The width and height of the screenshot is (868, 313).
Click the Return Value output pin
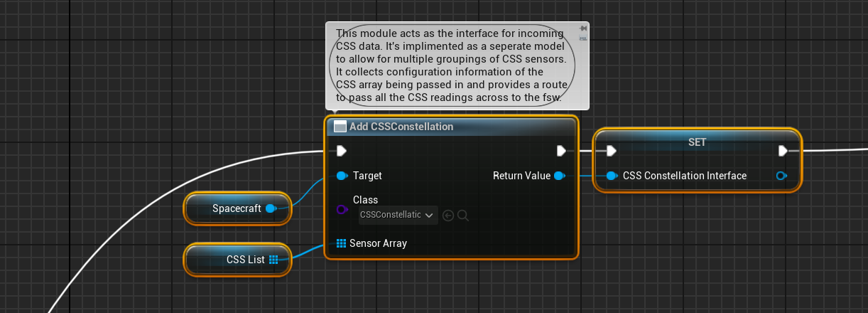(x=559, y=176)
